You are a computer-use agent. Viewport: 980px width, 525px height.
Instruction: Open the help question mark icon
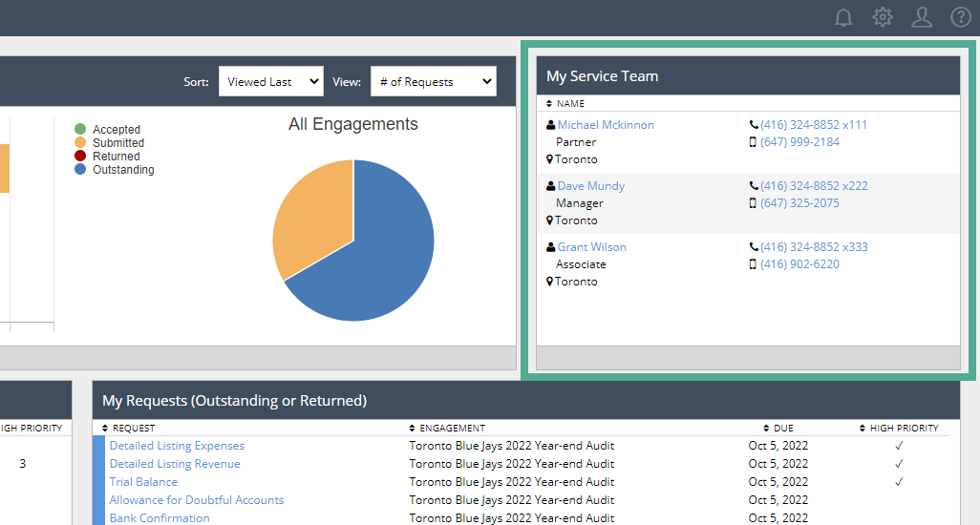[x=961, y=17]
